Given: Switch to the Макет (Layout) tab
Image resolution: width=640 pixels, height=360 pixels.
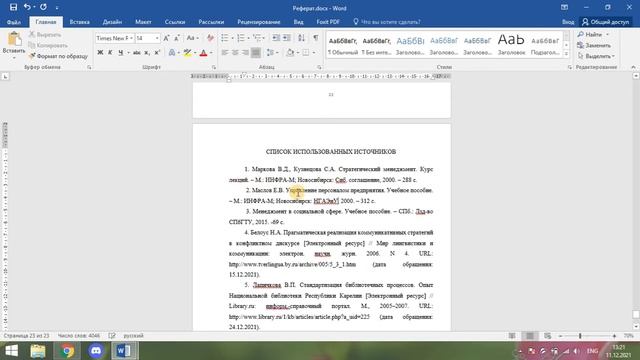Looking at the screenshot, I should point(143,22).
